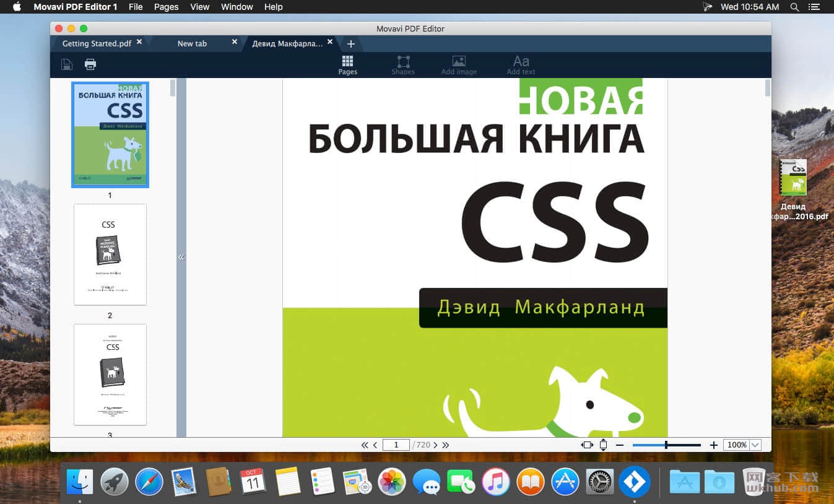Open iTunes from the Dock
This screenshot has width=834, height=504.
click(x=495, y=482)
